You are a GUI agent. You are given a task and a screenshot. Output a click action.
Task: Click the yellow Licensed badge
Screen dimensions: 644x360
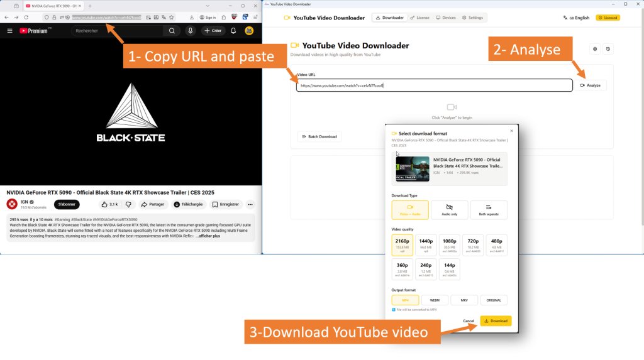pyautogui.click(x=608, y=18)
